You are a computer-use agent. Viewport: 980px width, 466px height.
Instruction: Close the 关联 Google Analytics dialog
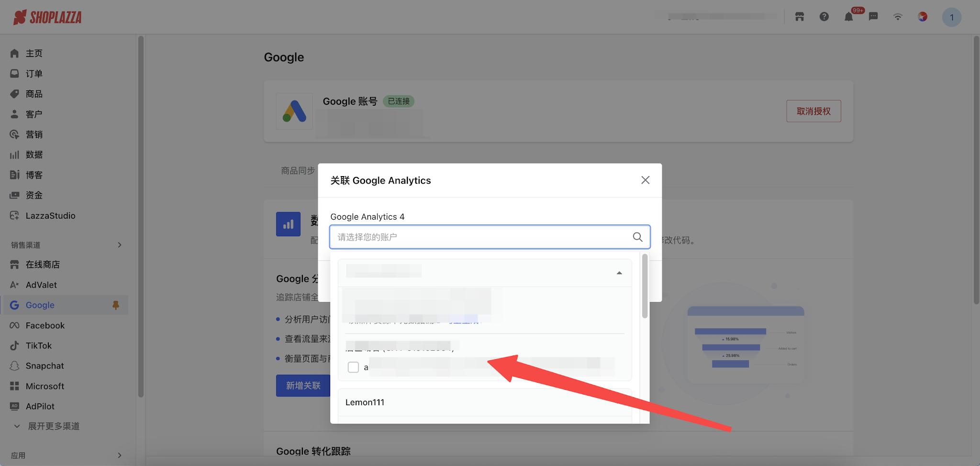(x=645, y=180)
